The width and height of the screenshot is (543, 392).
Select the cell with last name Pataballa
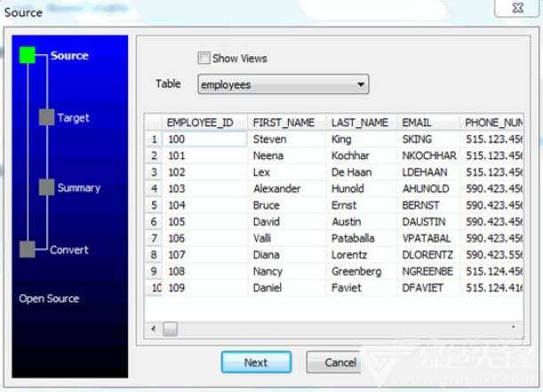[x=362, y=238]
